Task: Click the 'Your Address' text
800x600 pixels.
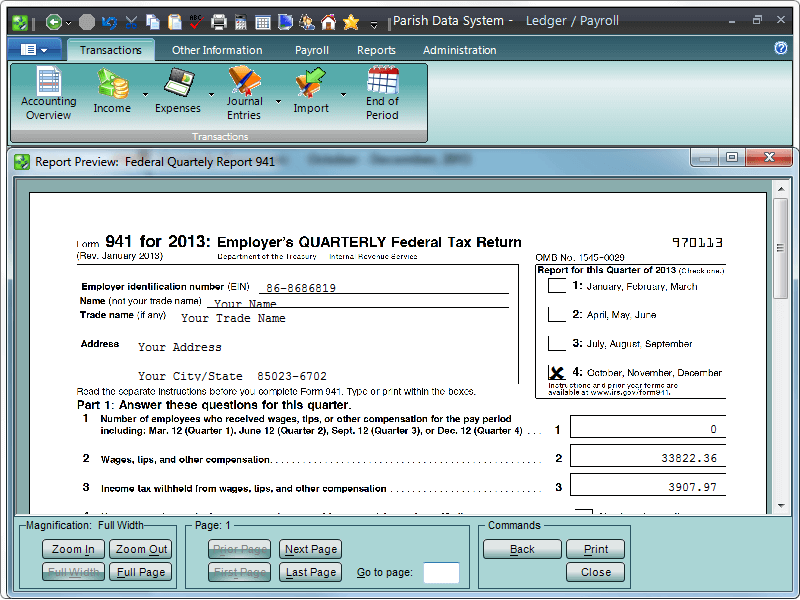Action: click(x=180, y=347)
